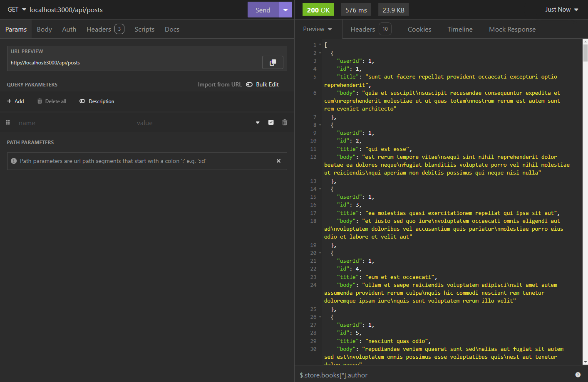
Task: Click the Delete all trash icon
Action: (x=40, y=101)
